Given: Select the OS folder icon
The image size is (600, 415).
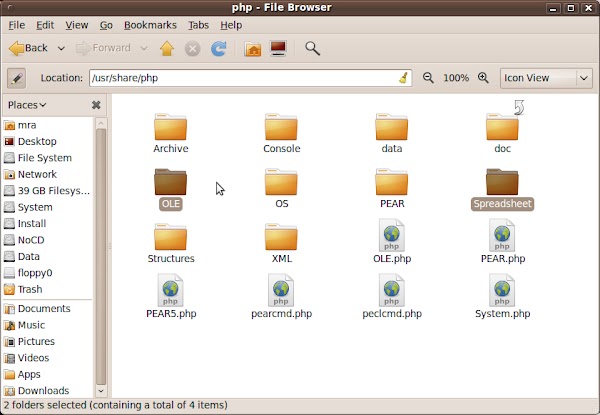Looking at the screenshot, I should click(281, 182).
